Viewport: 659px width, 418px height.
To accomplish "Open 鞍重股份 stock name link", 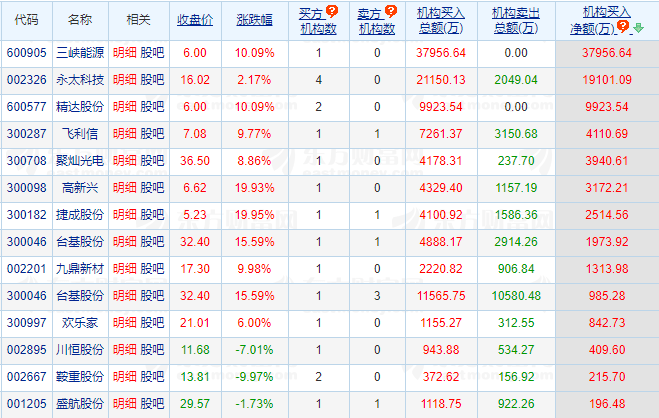I will click(x=79, y=376).
